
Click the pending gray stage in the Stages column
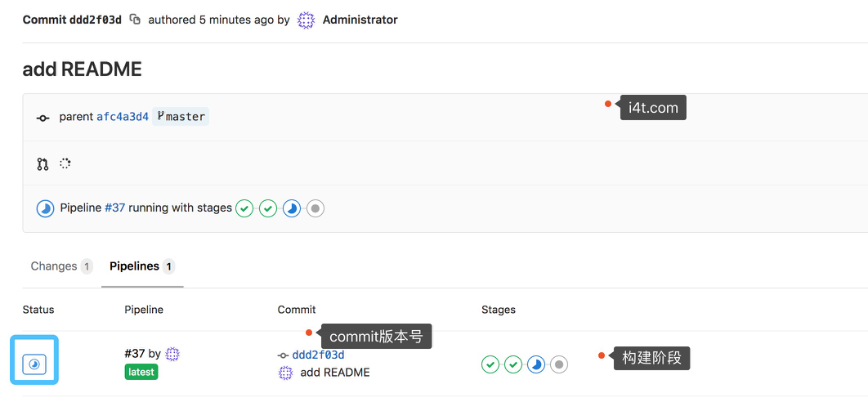click(x=559, y=364)
